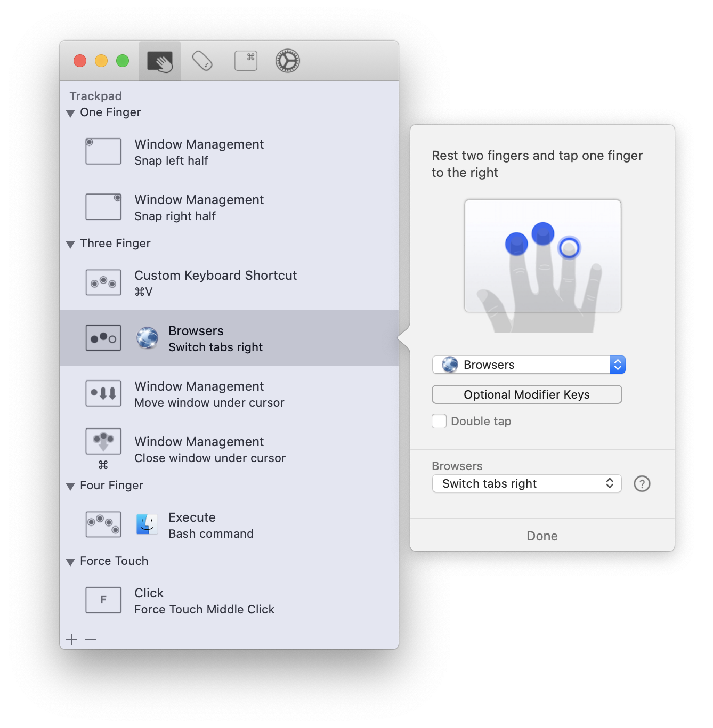Screen dimensions: 713x728
Task: Collapse the Force Touch section
Action: click(70, 562)
